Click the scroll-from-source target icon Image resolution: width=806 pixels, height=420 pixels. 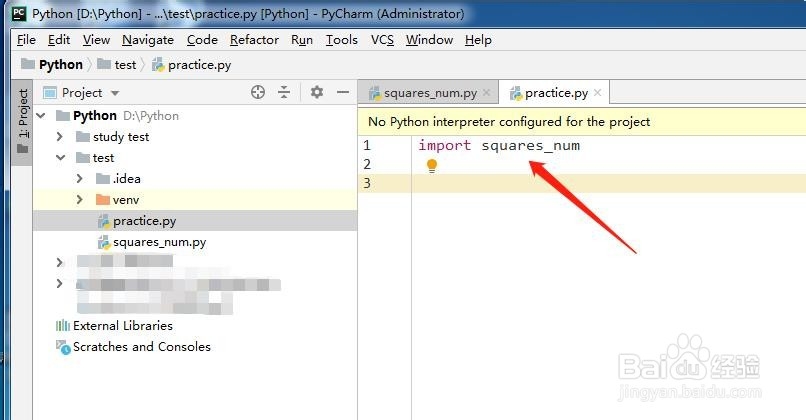pos(258,92)
